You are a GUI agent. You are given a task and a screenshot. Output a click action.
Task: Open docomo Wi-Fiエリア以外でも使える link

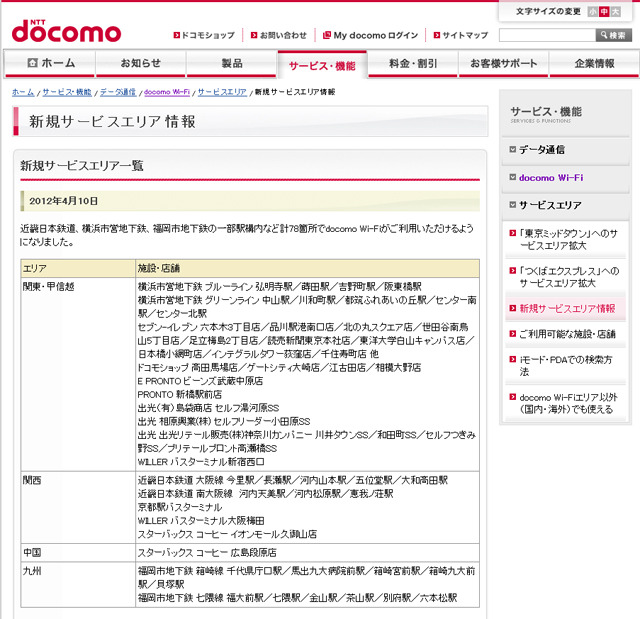(x=569, y=403)
